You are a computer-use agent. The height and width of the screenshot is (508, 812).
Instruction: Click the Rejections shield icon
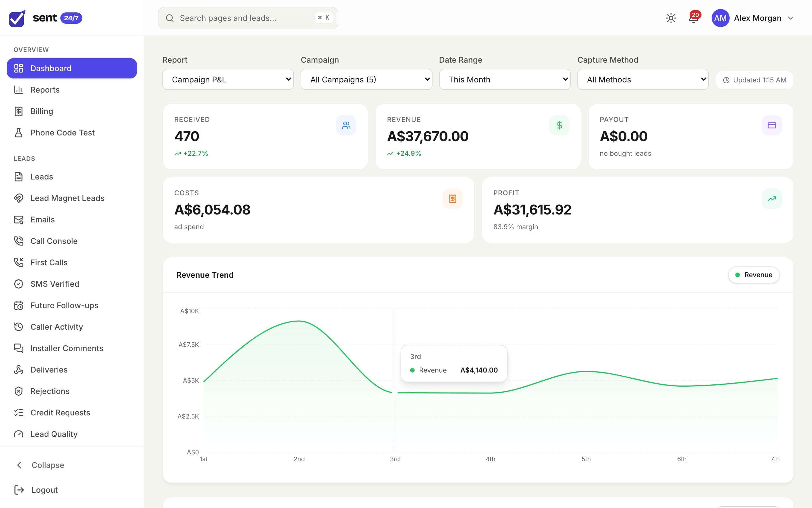pyautogui.click(x=18, y=391)
